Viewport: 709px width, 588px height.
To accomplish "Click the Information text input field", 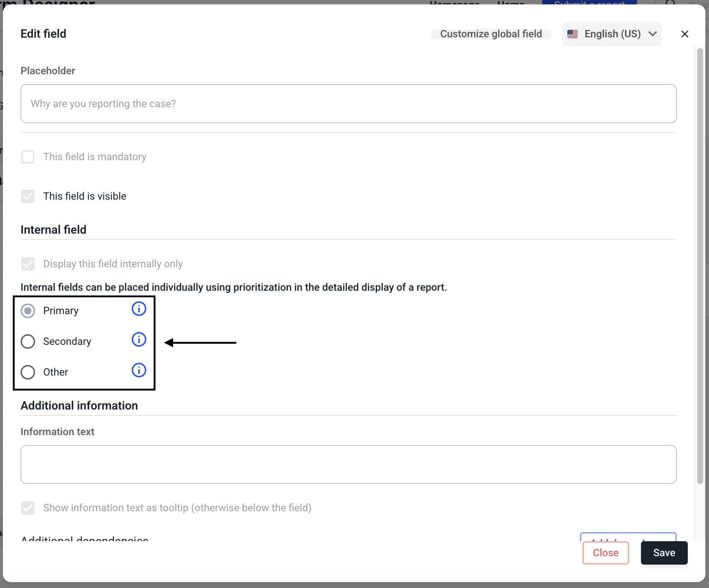I will (348, 464).
